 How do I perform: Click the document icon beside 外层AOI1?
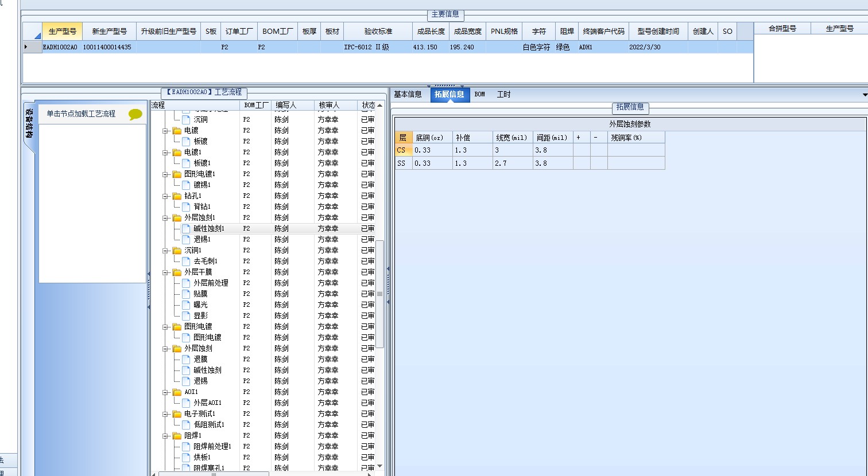coord(186,403)
